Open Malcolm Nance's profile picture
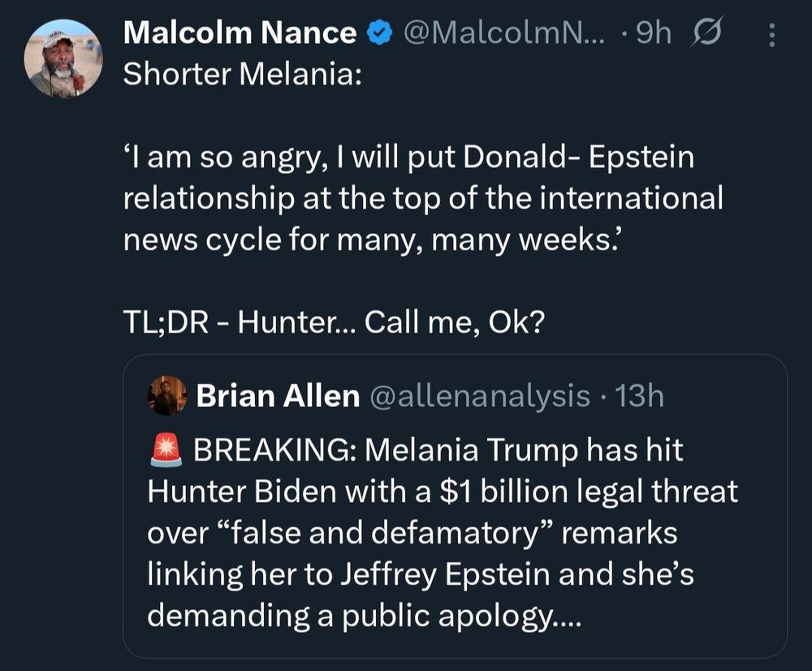The height and width of the screenshot is (671, 812). [x=63, y=58]
